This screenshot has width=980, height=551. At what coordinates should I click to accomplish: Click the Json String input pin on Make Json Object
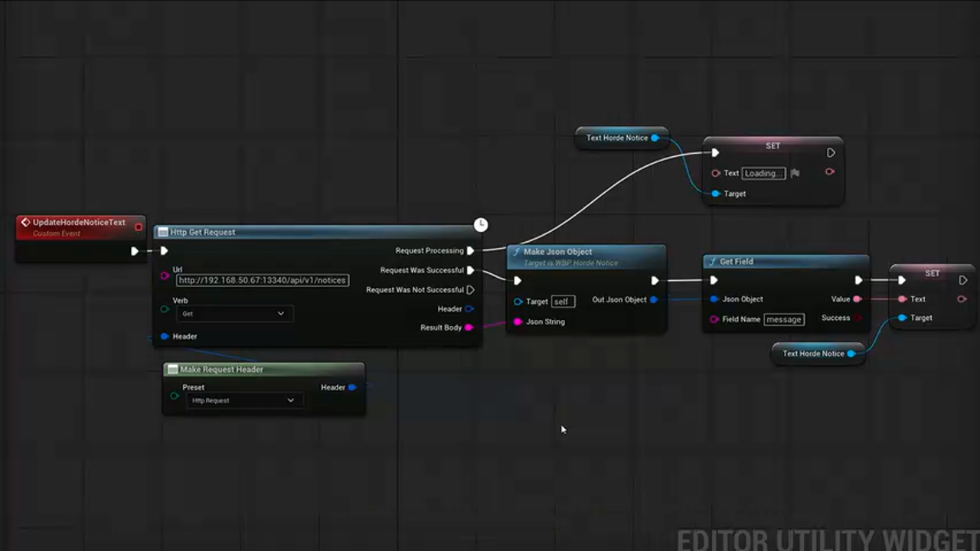(x=519, y=321)
